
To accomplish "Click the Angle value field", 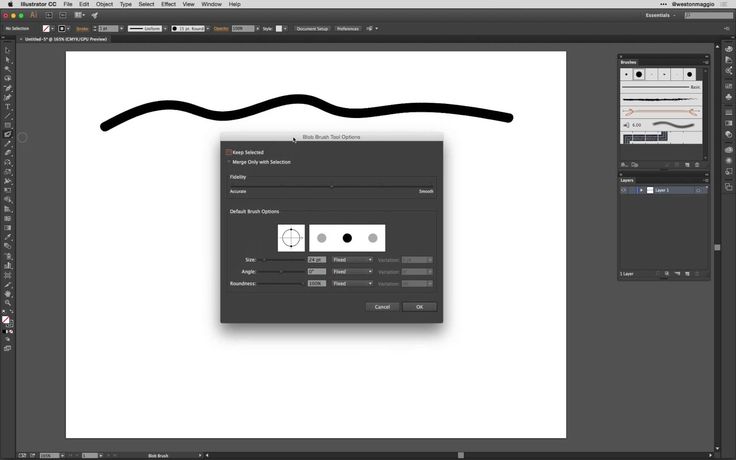I will pyautogui.click(x=317, y=272).
